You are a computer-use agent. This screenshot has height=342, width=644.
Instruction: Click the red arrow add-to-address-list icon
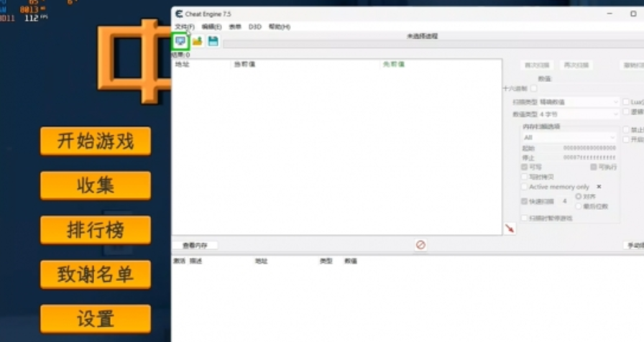coord(510,228)
